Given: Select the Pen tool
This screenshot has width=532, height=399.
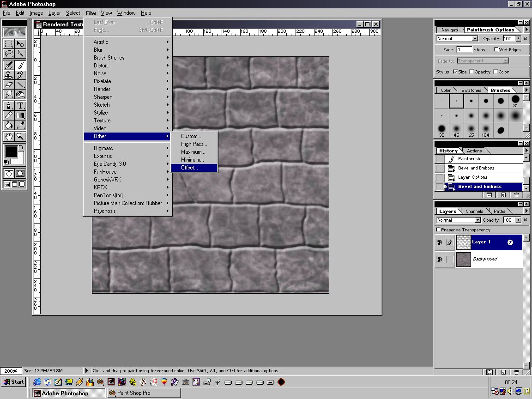Looking at the screenshot, I should click(9, 106).
